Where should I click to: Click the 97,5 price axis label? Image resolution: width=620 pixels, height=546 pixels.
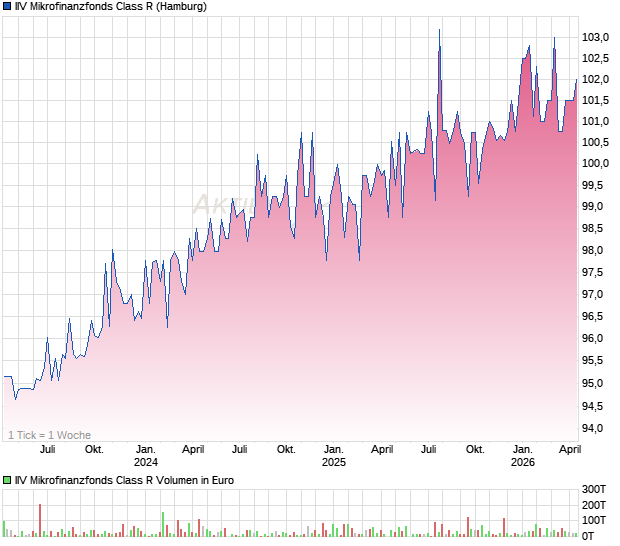(596, 273)
